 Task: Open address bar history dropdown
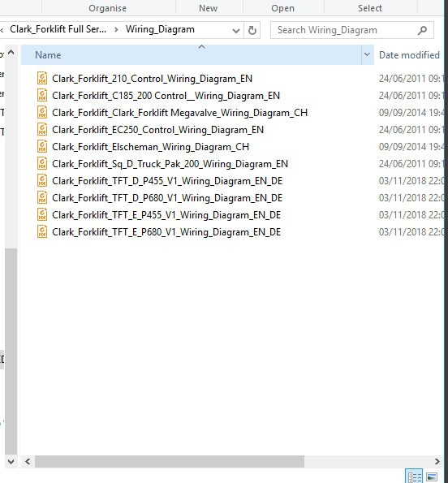[x=236, y=31]
